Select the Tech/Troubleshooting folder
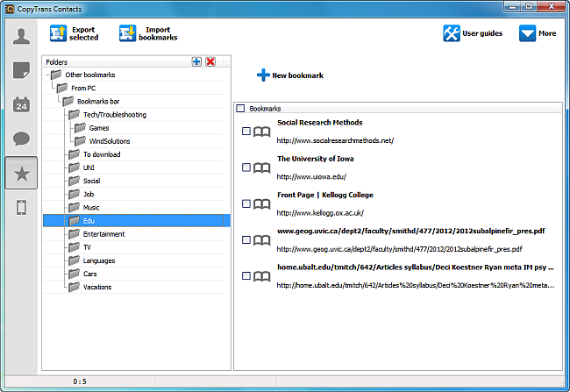The width and height of the screenshot is (570, 392). pyautogui.click(x=115, y=115)
